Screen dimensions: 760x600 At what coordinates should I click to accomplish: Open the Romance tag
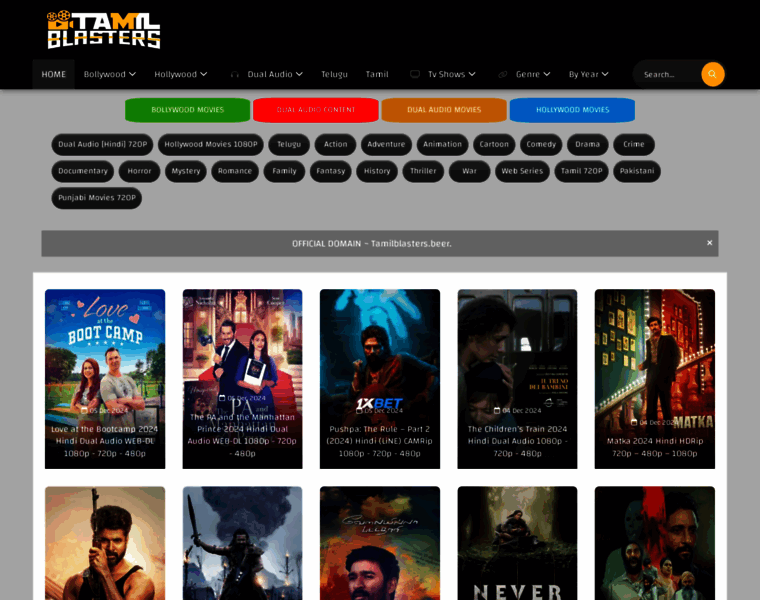[235, 171]
